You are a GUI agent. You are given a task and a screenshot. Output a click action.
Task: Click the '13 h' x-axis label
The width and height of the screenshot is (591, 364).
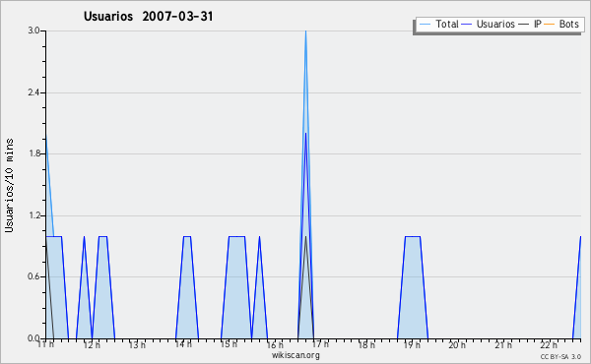point(137,344)
